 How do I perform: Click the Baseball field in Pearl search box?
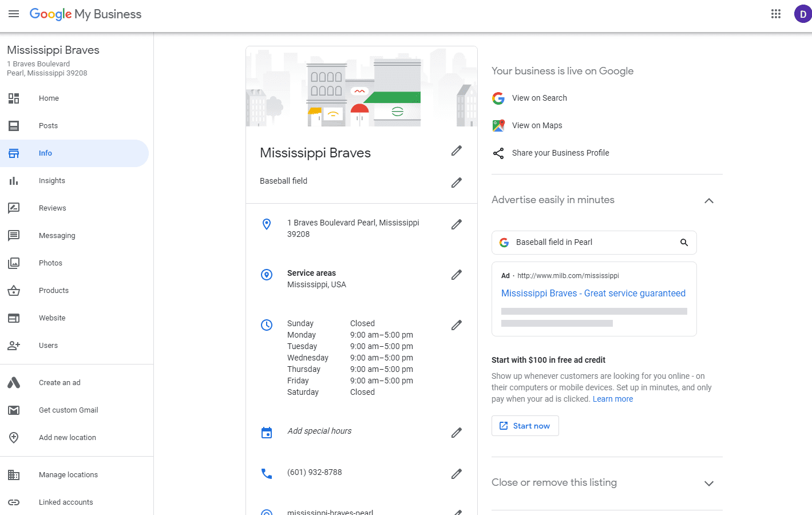pyautogui.click(x=594, y=243)
